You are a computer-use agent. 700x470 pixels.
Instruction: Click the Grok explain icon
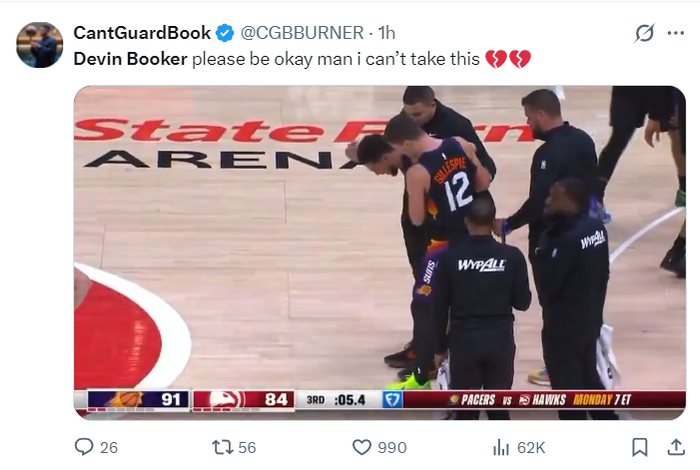point(644,33)
